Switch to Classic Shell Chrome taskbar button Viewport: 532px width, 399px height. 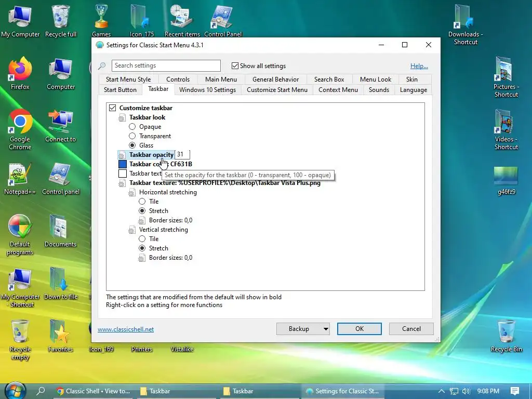93,391
